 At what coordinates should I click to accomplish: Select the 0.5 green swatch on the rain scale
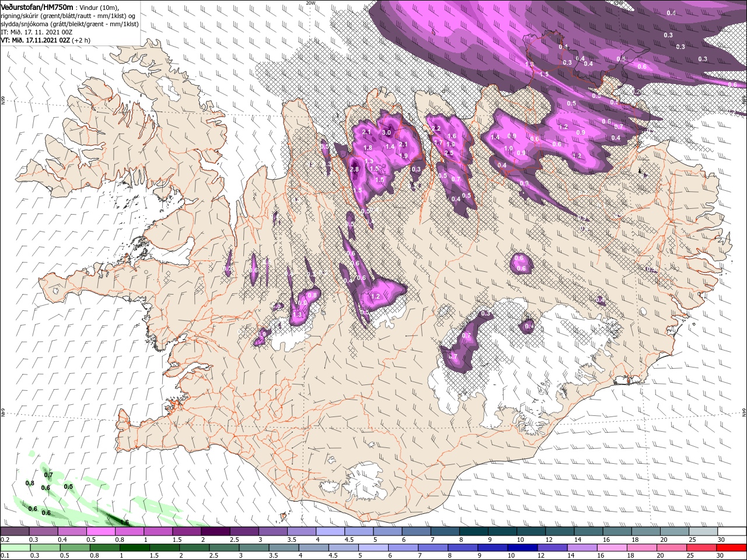75,547
